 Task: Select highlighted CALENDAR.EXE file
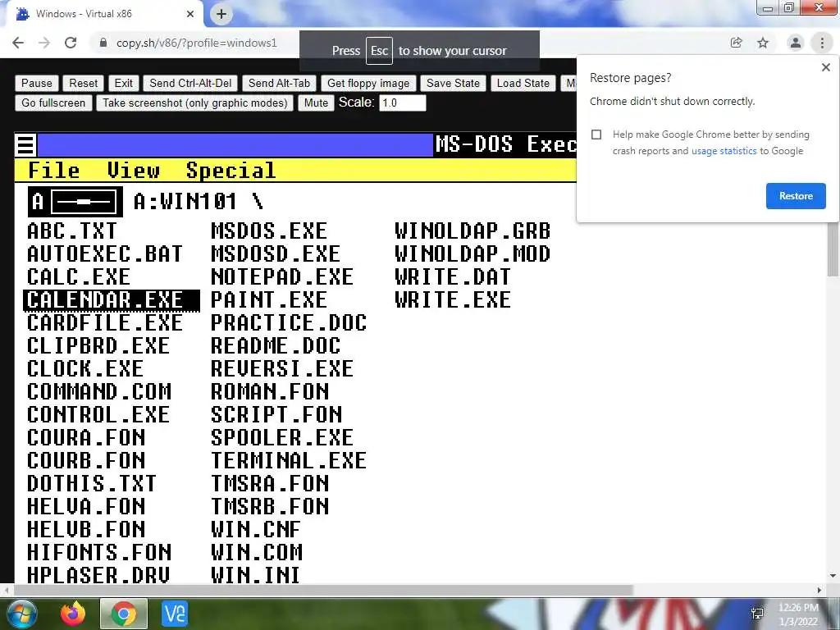(x=112, y=300)
